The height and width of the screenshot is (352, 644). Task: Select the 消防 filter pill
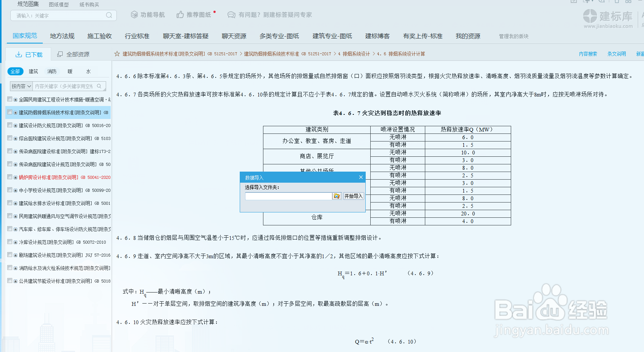(x=52, y=71)
